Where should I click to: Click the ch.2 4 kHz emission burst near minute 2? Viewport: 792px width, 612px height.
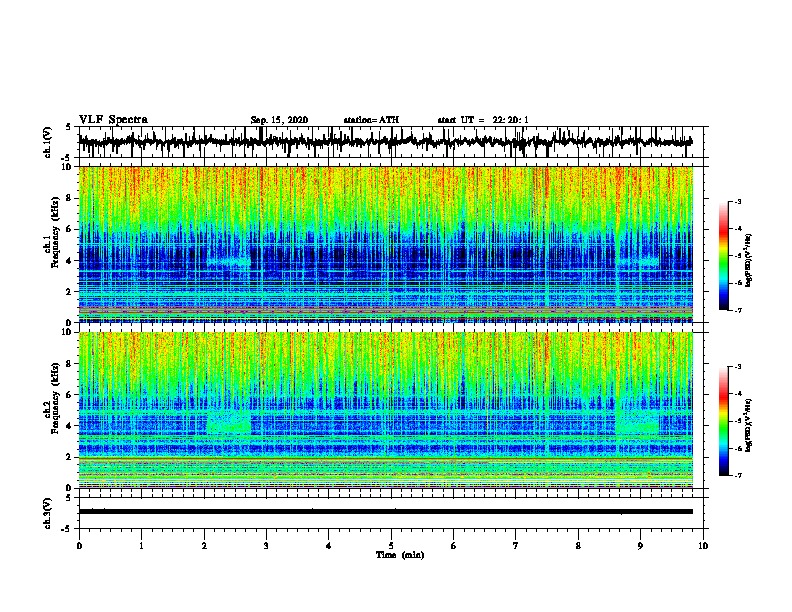pos(229,423)
